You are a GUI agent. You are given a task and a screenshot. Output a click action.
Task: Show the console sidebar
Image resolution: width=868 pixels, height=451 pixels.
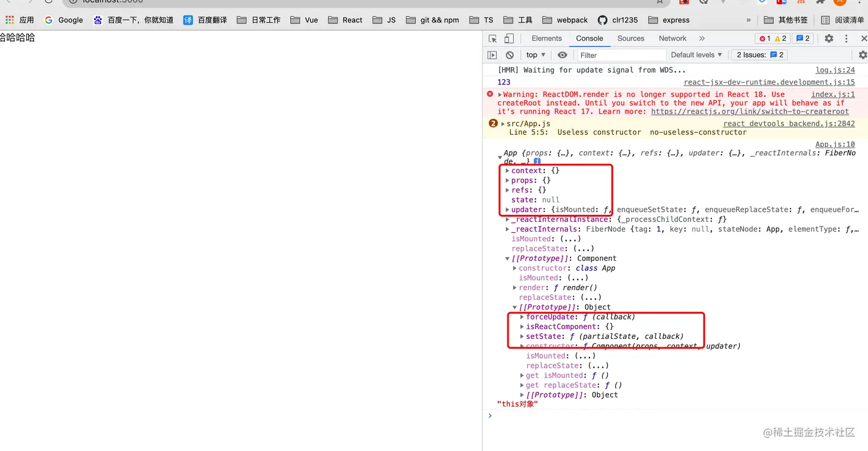[492, 55]
